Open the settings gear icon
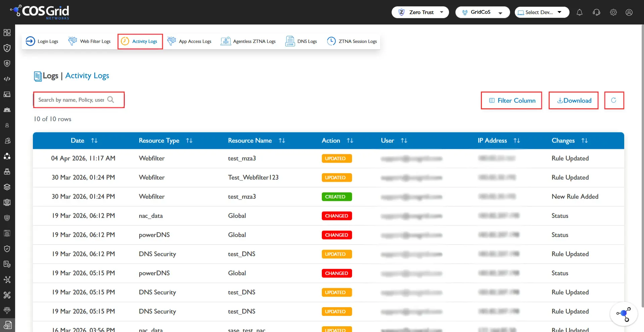644x332 pixels. tap(613, 12)
